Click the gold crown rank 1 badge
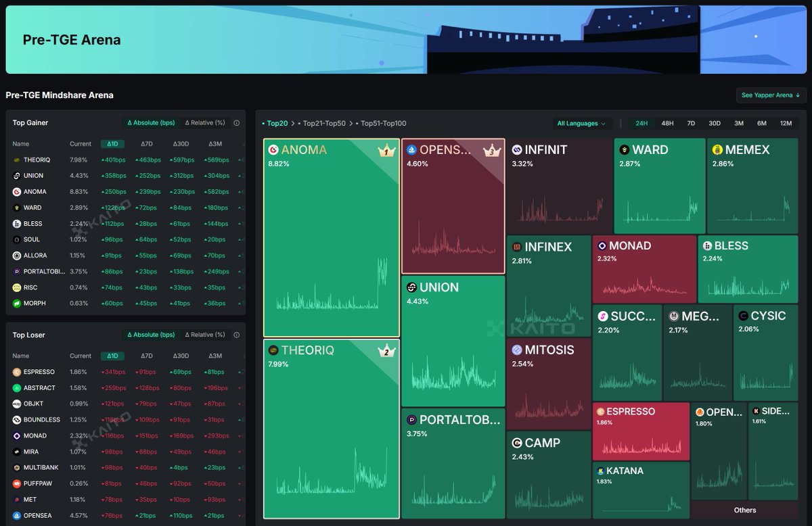812x526 pixels. [x=386, y=151]
